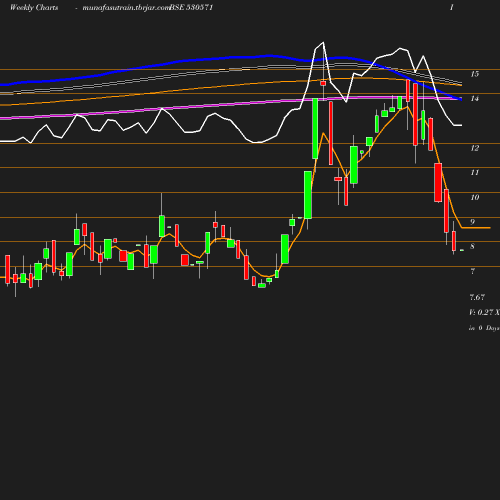This screenshot has width=500, height=500.
Task: Click the number 1 in the top-right corner
Action: (452, 7)
